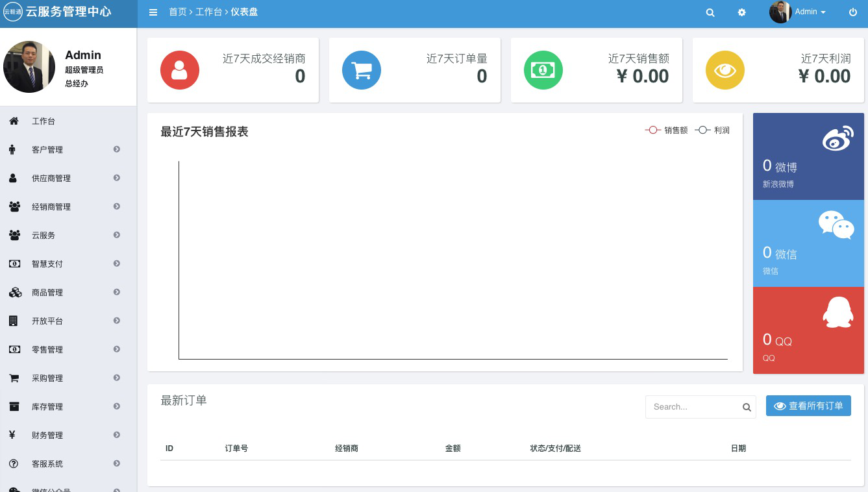Open the settings gear icon
This screenshot has width=868, height=492.
[x=742, y=12]
